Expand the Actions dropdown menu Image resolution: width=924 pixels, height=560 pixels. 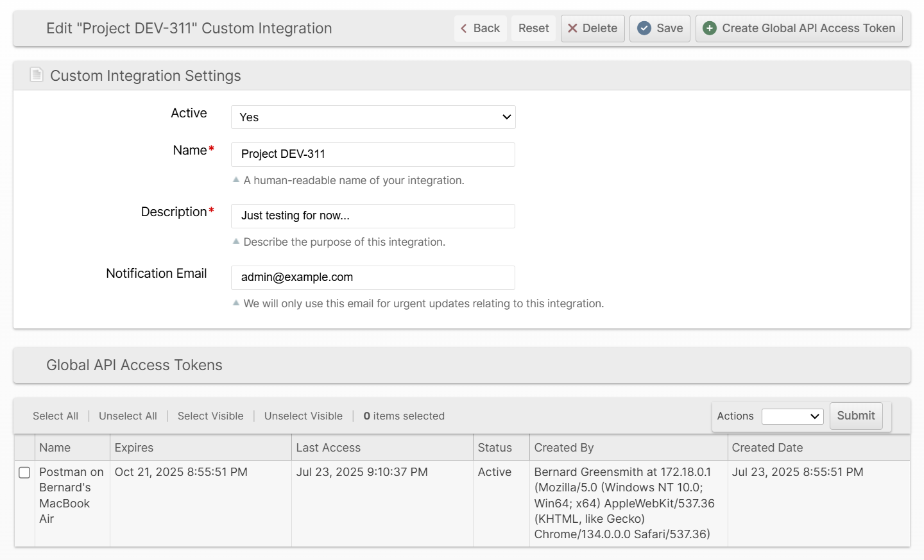792,416
